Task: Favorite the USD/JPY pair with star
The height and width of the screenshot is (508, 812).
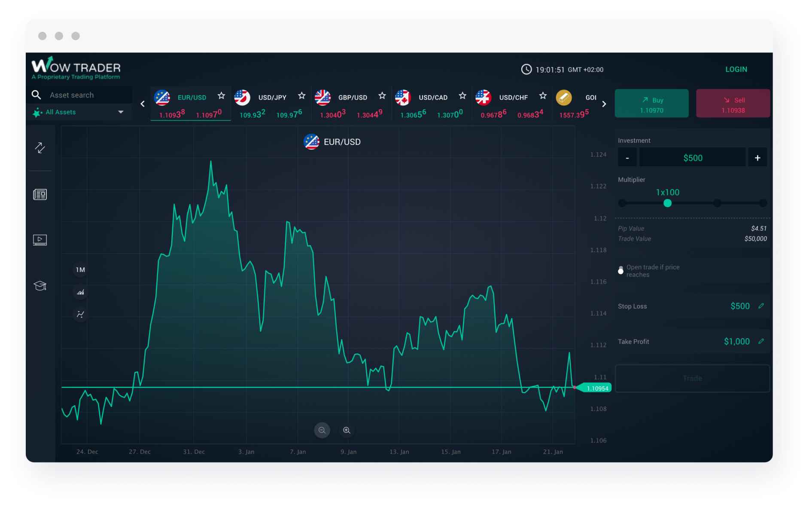Action: [x=302, y=96]
